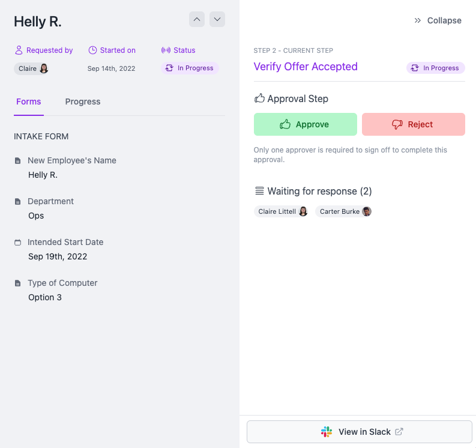Approve the Verify Offer Accepted step
This screenshot has width=476, height=448.
[x=305, y=124]
